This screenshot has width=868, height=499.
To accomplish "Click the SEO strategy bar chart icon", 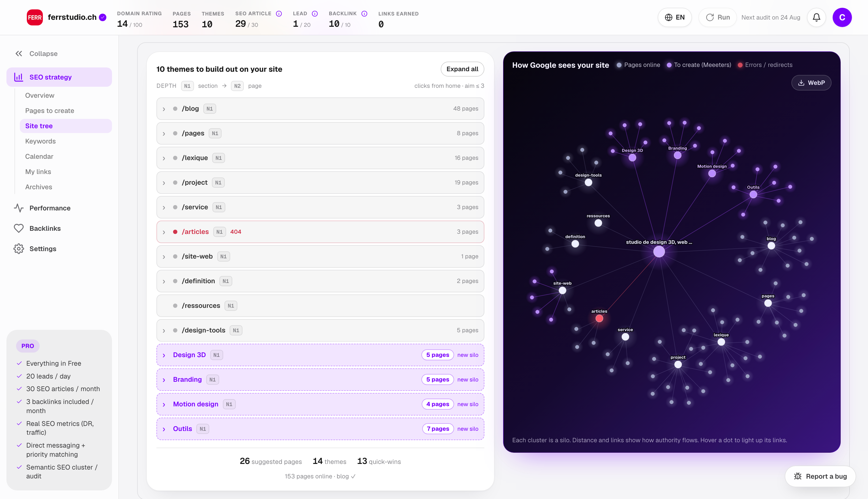I will (18, 77).
